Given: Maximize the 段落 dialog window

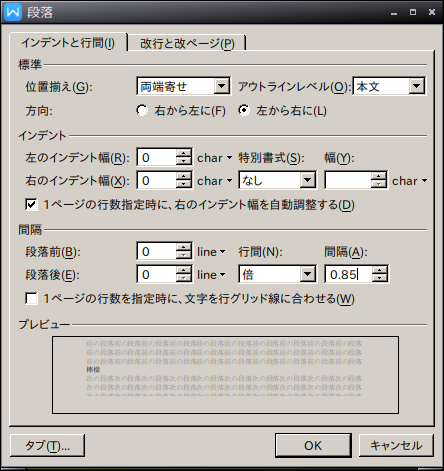Looking at the screenshot, I should [x=413, y=13].
